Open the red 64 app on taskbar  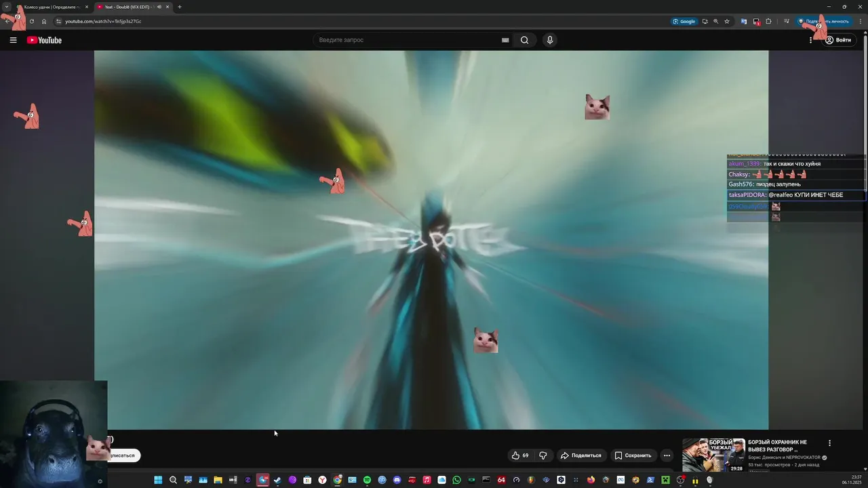click(x=501, y=480)
